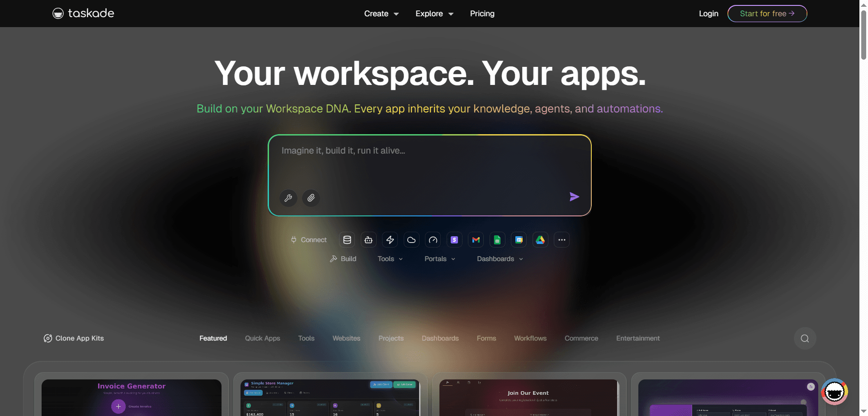Select the automation lightning bolt icon
The image size is (868, 416).
tap(390, 239)
